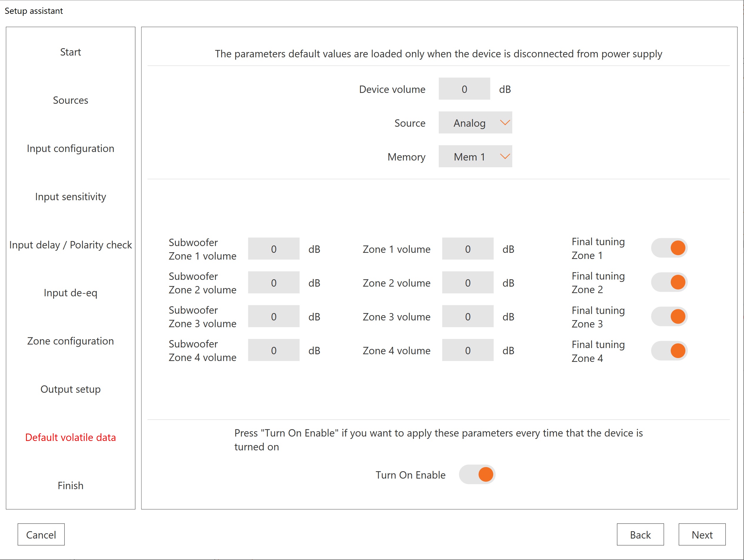Click the Zone 3 volume field
This screenshot has width=744, height=560.
tap(468, 317)
